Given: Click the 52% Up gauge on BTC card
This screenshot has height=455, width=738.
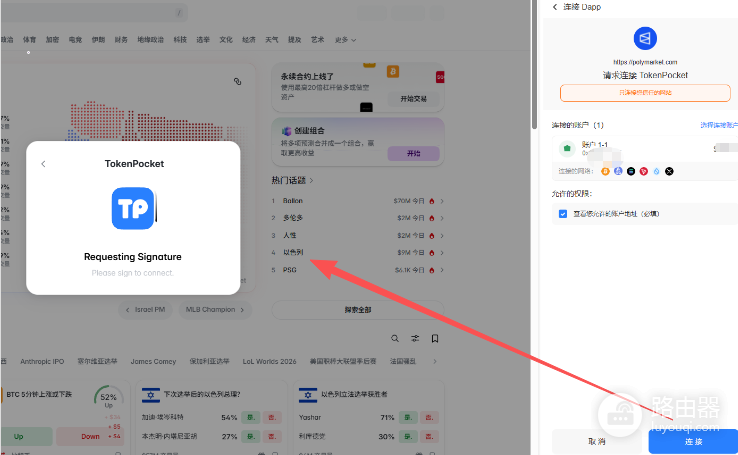Looking at the screenshot, I should click(108, 397).
